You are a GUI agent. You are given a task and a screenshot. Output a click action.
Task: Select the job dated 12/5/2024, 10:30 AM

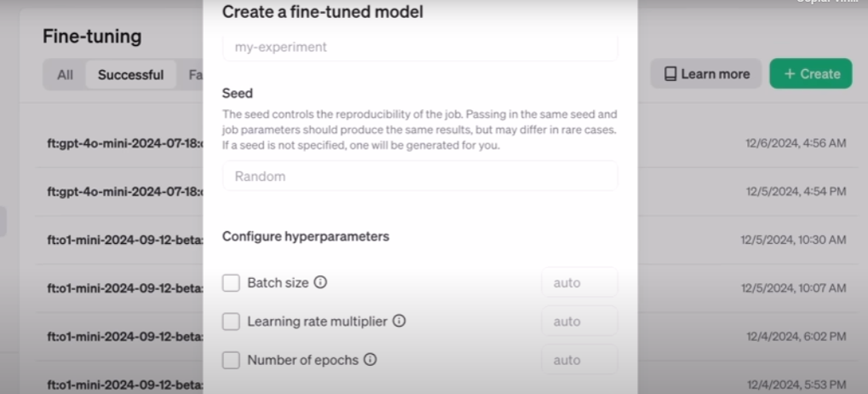[x=793, y=240]
